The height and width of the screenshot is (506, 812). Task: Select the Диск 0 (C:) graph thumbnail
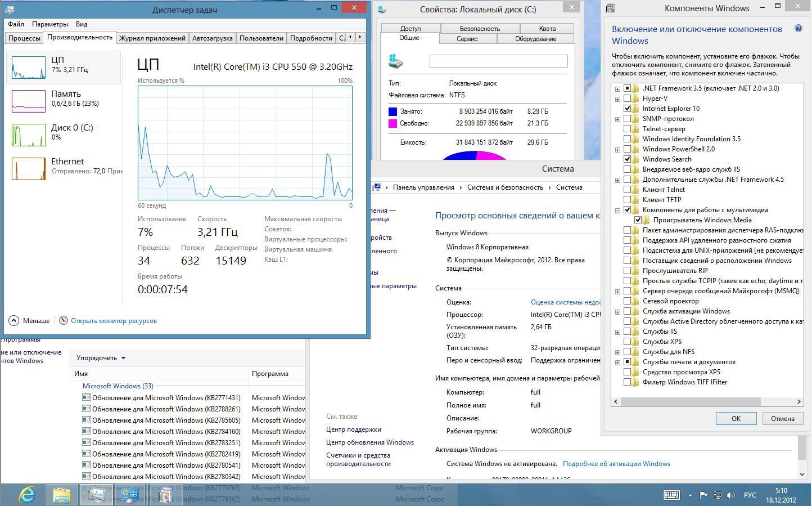29,135
